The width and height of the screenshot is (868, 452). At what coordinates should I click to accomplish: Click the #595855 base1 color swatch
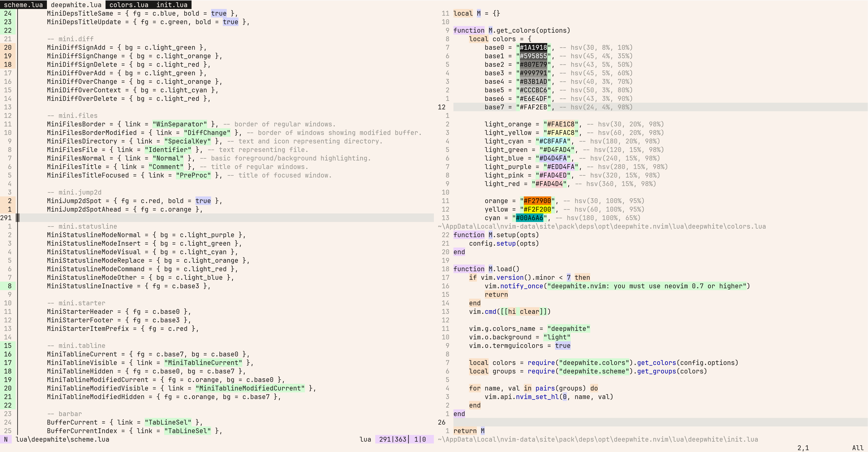point(533,56)
